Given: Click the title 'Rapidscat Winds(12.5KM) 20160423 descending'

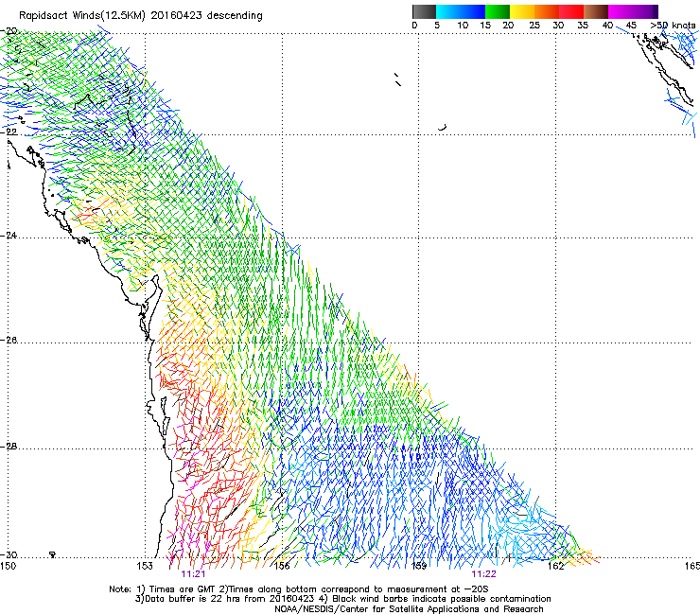Looking at the screenshot, I should pos(141,16).
